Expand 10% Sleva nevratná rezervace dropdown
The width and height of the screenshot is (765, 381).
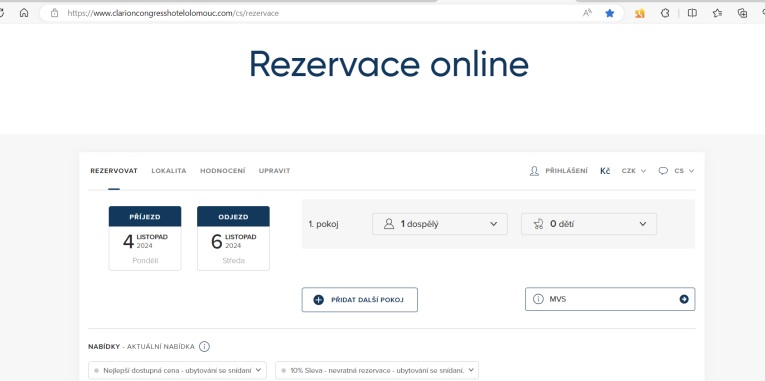pyautogui.click(x=377, y=370)
